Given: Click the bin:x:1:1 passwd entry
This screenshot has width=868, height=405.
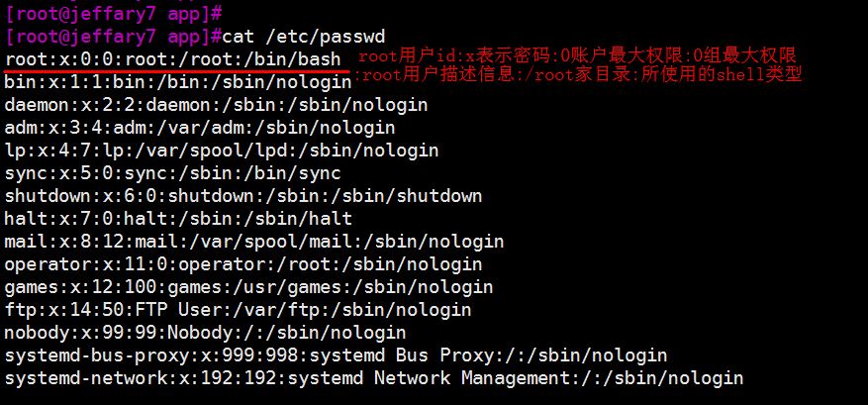Looking at the screenshot, I should click(178, 82).
